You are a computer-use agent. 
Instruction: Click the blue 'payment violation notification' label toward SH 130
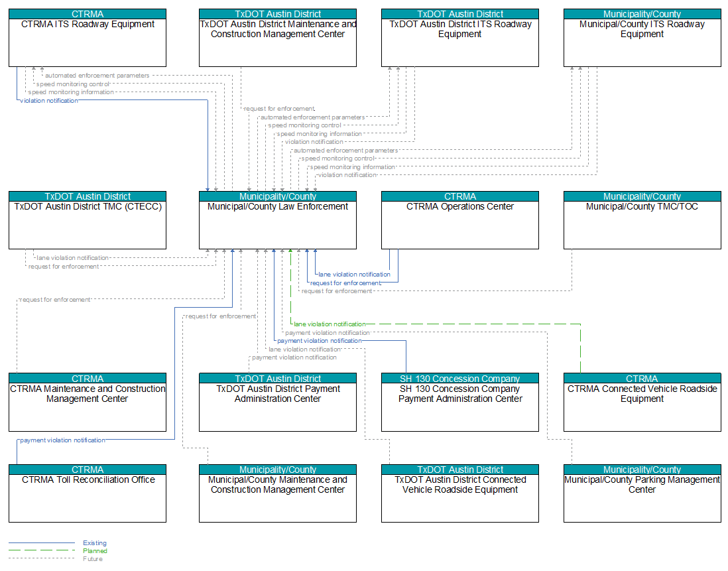pos(320,341)
